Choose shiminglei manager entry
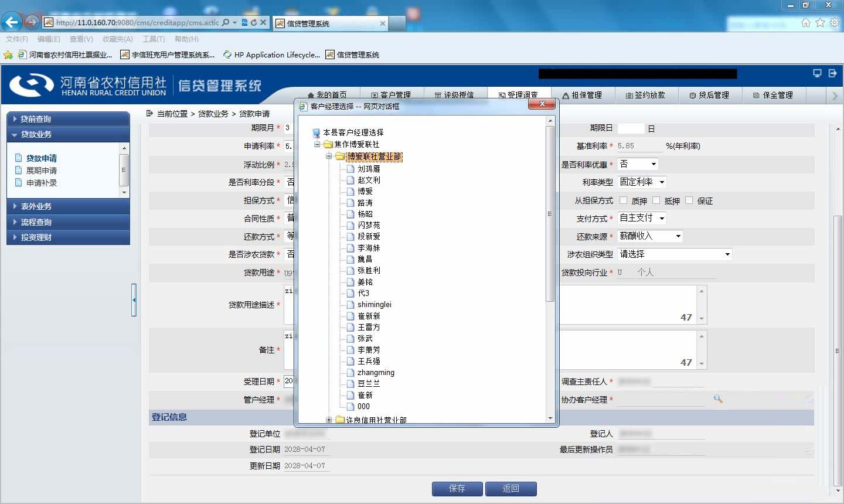 coord(374,305)
